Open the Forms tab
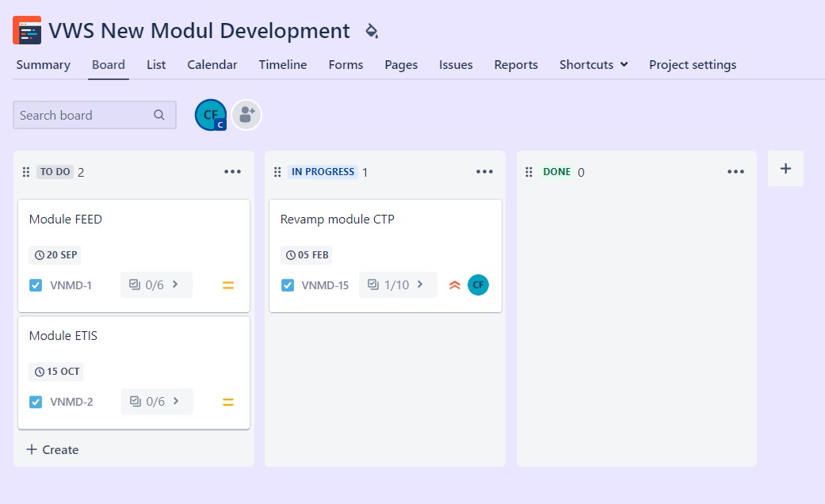This screenshot has width=825, height=504. click(x=346, y=65)
